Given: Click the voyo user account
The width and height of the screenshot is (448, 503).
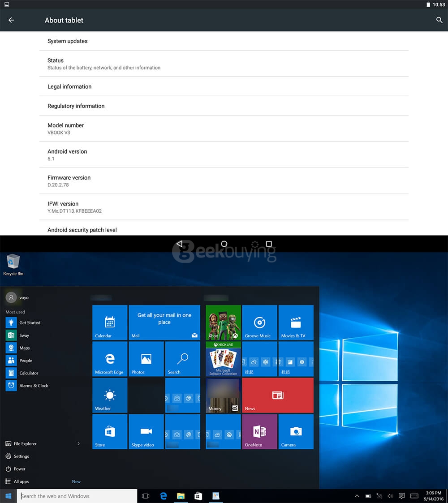Looking at the screenshot, I should [x=17, y=297].
